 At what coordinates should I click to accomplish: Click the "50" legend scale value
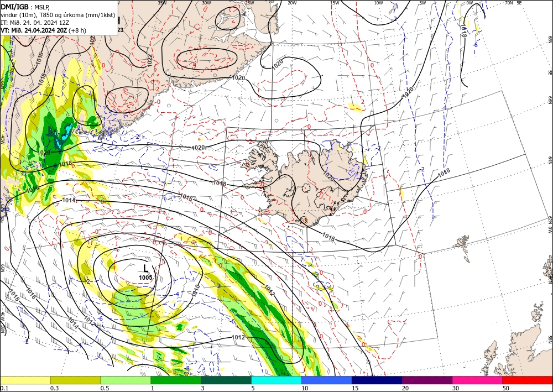pyautogui.click(x=506, y=388)
